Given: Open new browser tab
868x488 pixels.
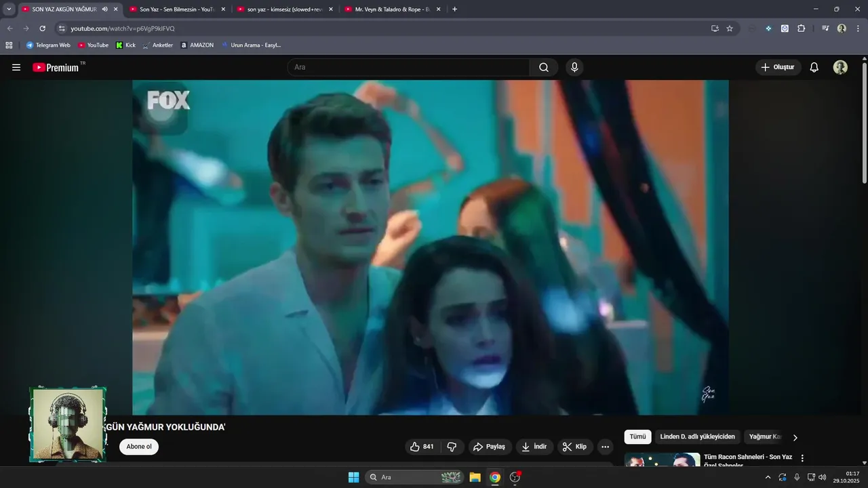Looking at the screenshot, I should (454, 9).
